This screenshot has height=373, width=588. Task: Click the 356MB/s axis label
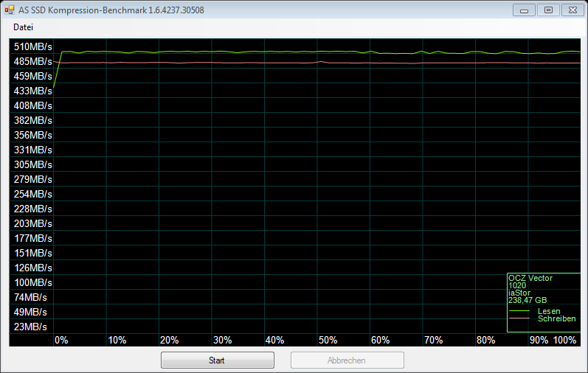coord(33,136)
